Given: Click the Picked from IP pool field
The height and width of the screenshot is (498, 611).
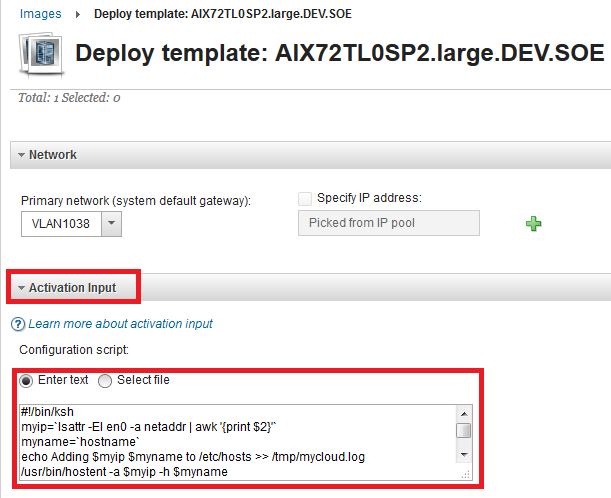Looking at the screenshot, I should 388,223.
